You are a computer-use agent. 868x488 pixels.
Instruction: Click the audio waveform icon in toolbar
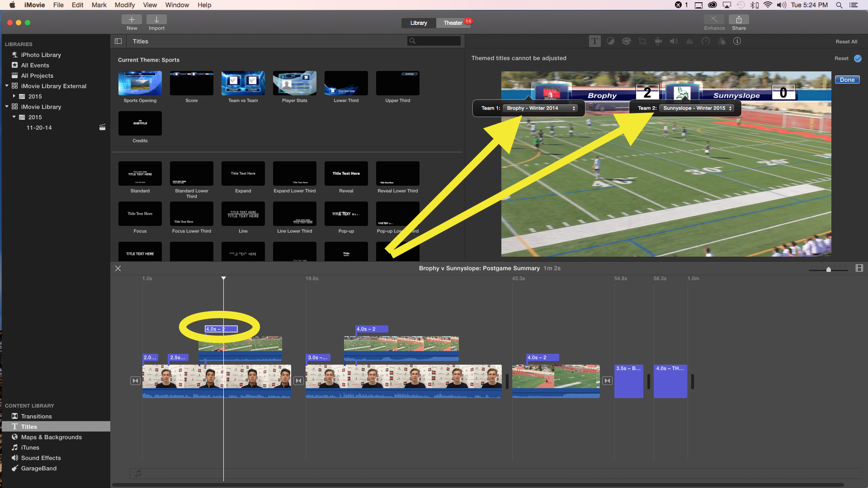click(x=690, y=41)
